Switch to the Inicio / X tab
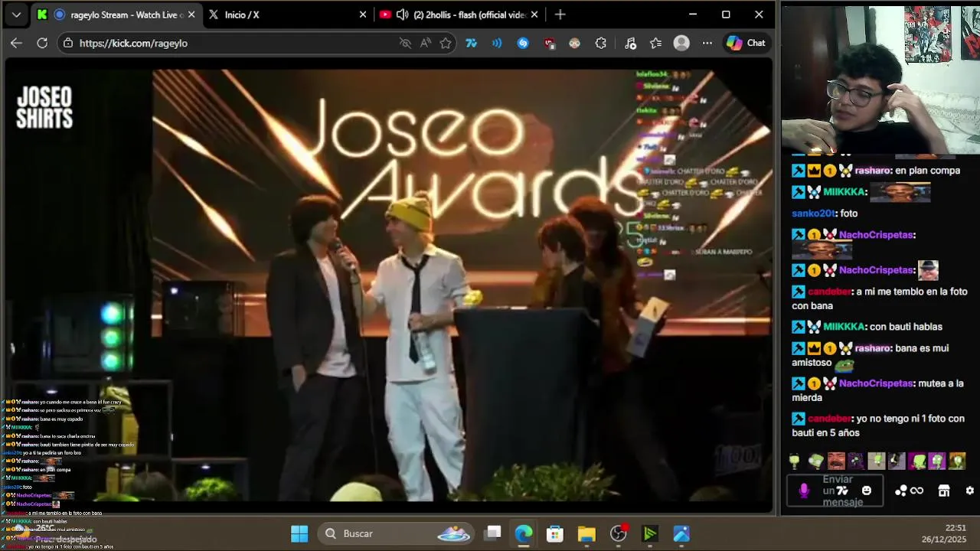 click(287, 15)
